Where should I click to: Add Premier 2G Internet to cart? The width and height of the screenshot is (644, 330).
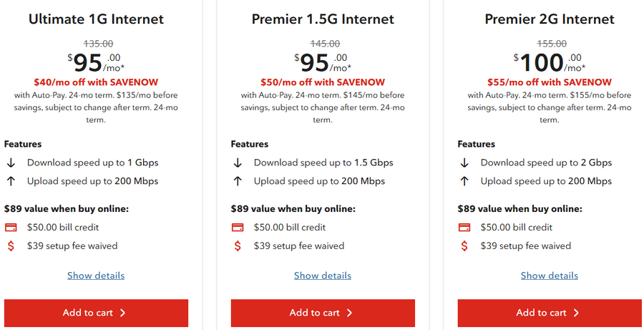point(550,313)
